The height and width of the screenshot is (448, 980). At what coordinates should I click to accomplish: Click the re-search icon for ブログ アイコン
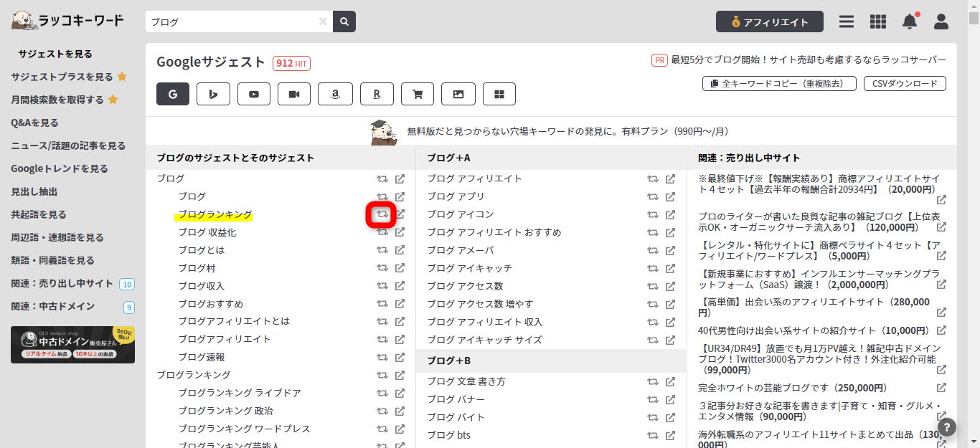653,214
